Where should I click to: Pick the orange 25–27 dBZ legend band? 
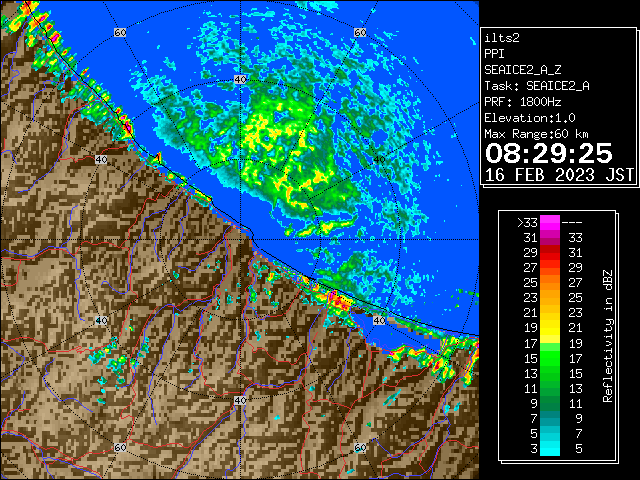click(550, 283)
